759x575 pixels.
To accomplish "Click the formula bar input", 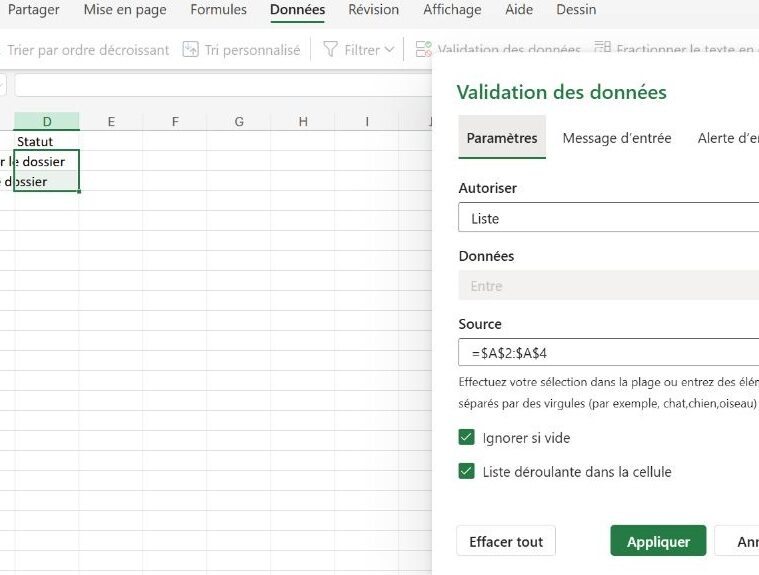I will coord(223,86).
